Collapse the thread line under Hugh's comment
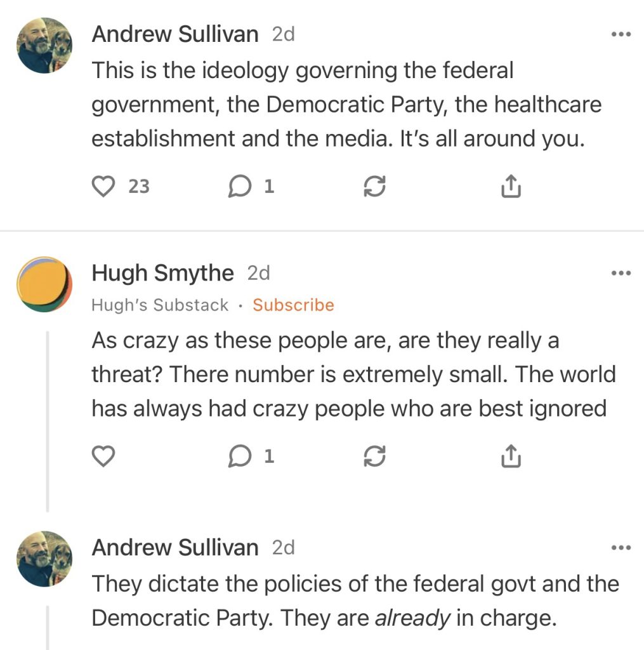This screenshot has height=650, width=644. 48,419
